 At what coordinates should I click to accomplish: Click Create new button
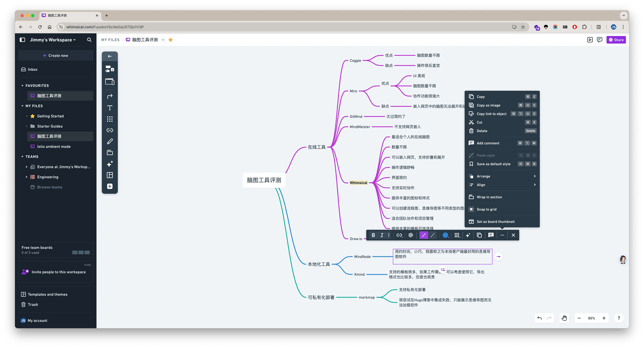[55, 55]
